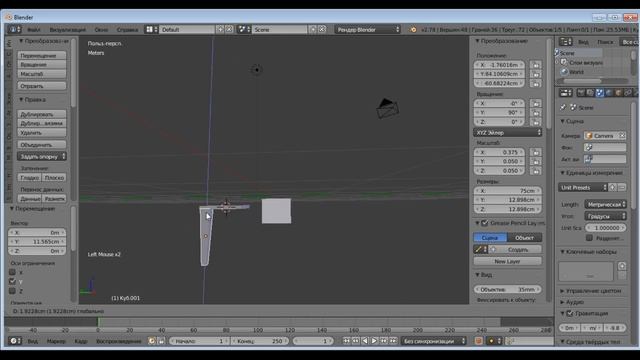Open the Timeline editor type icon
The image size is (640, 360).
point(15,341)
